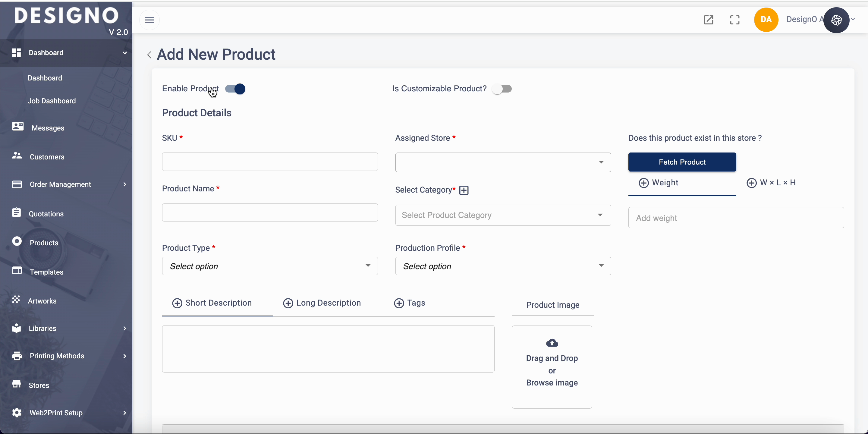Enable Is Customizable Product switch
This screenshot has width=868, height=434.
point(502,89)
